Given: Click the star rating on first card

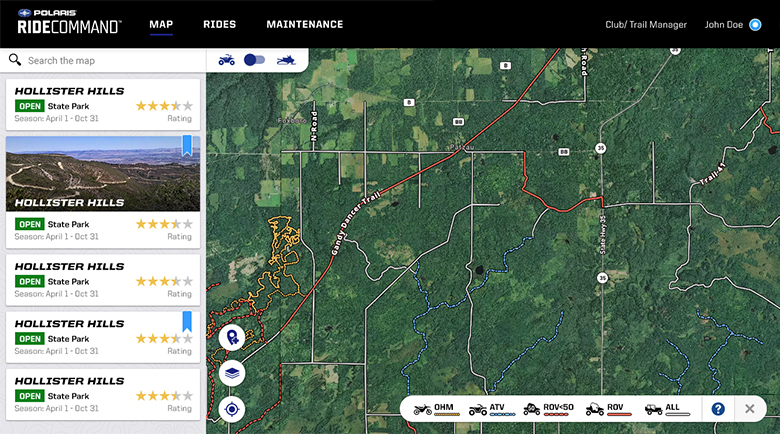Looking at the screenshot, I should [x=164, y=106].
